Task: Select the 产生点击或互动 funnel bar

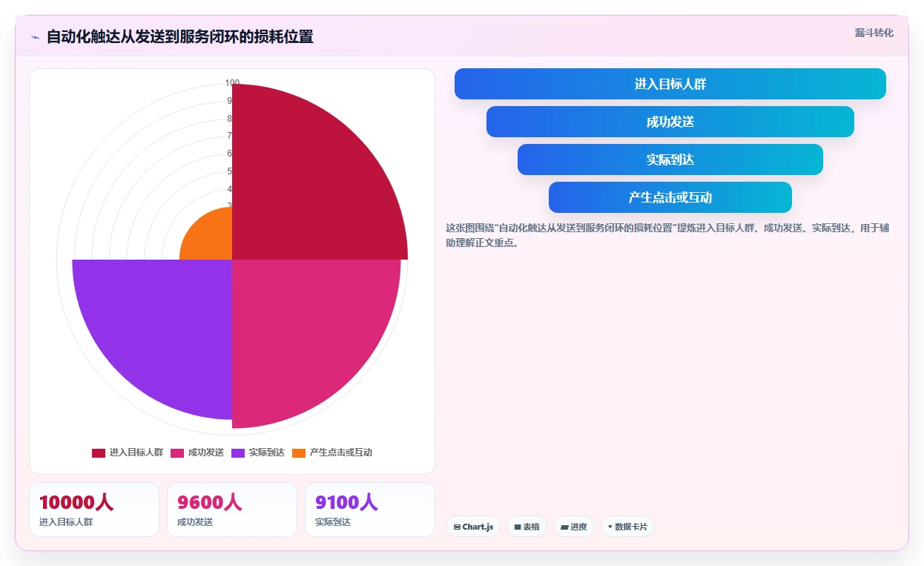Action: point(670,197)
